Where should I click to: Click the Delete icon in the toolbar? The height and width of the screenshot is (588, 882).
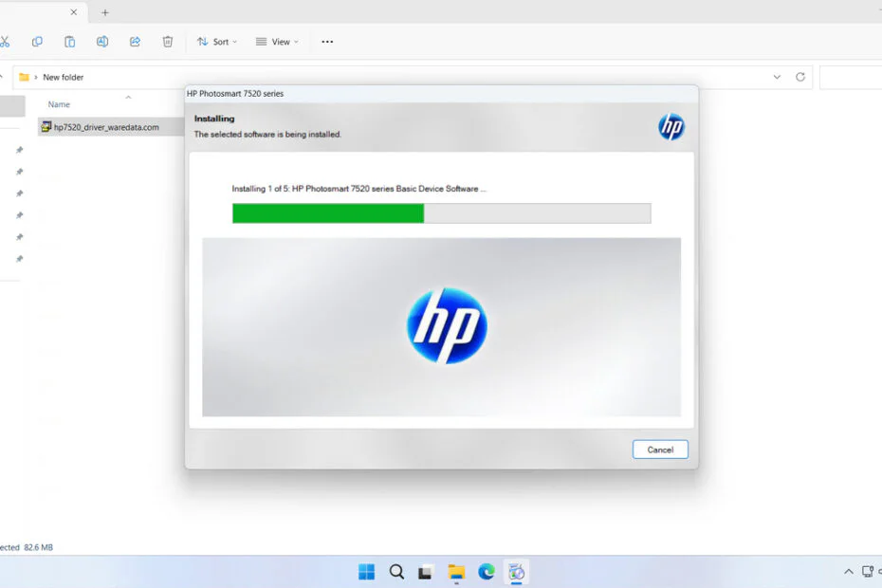[168, 42]
